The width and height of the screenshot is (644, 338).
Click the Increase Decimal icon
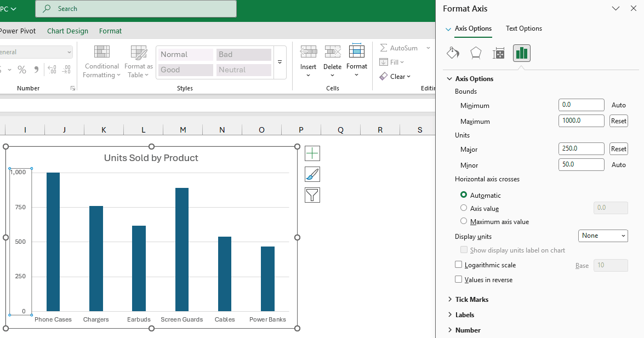point(52,70)
